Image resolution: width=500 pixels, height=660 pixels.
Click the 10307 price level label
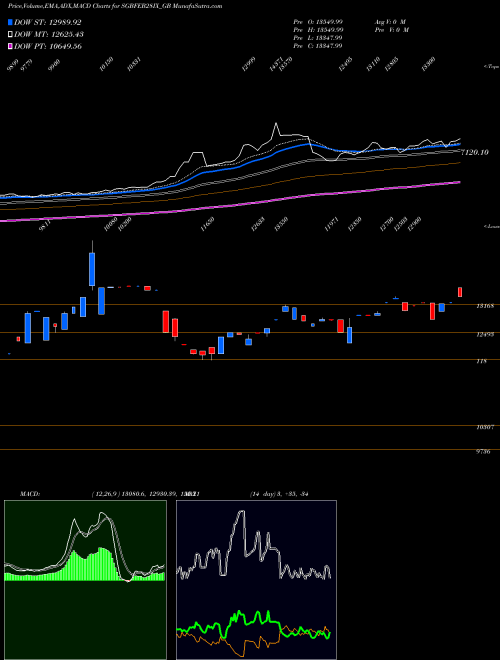click(485, 427)
